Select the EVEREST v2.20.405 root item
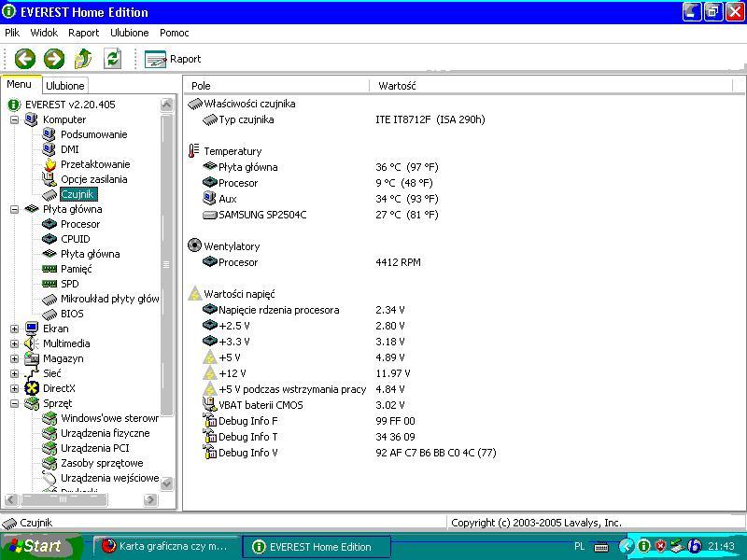The image size is (747, 560). (x=70, y=105)
